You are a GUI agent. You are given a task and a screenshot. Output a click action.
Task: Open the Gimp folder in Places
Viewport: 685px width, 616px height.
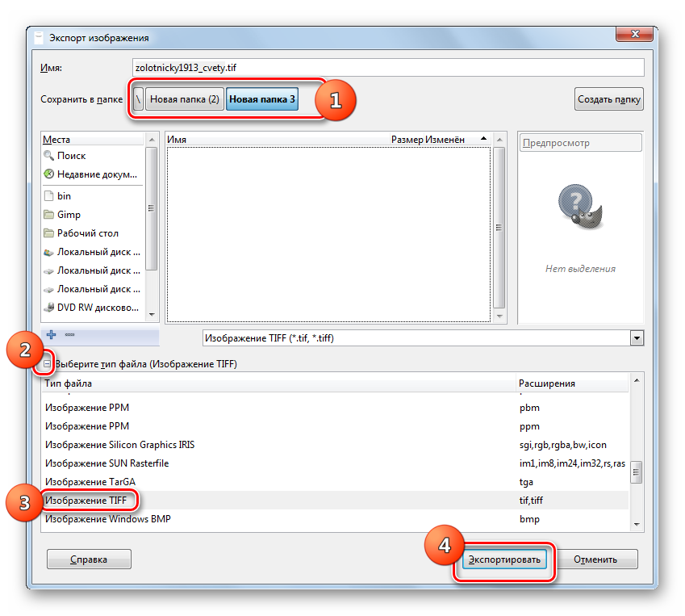68,215
